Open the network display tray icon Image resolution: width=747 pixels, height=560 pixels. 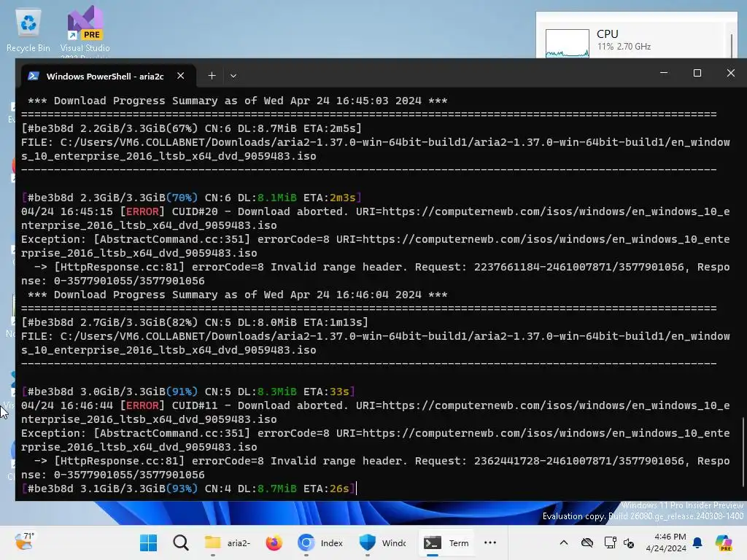(610, 542)
